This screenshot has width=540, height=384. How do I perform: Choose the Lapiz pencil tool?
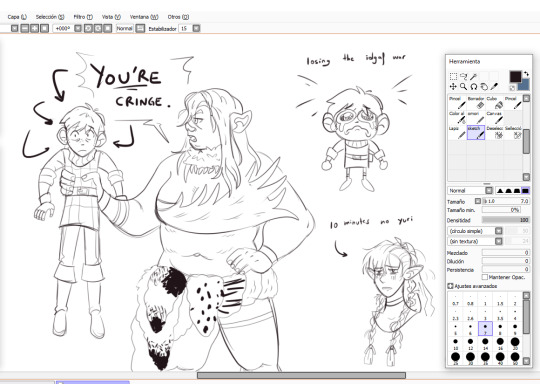point(457,133)
